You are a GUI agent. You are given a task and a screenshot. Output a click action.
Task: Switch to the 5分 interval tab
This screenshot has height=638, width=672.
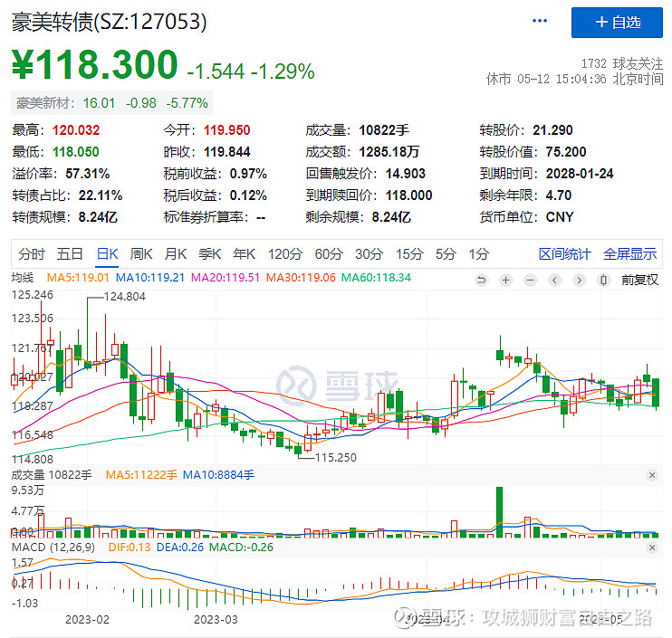446,254
